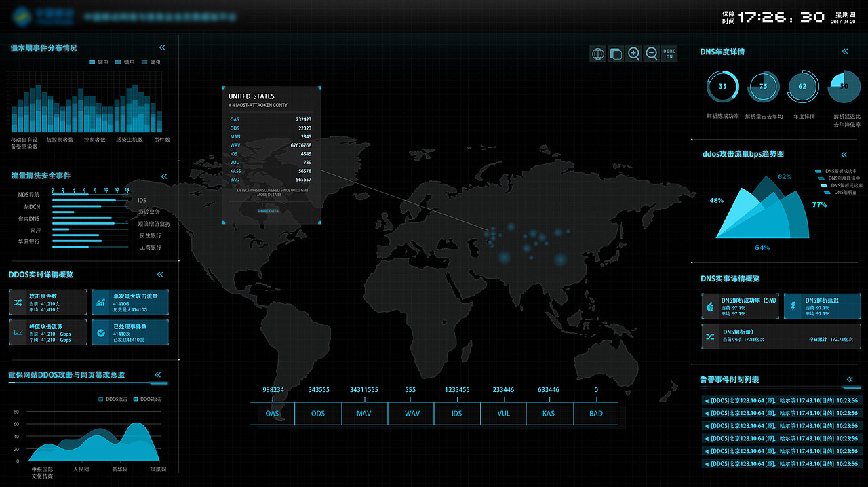Screen dimensions: 868x487
Task: Click MORE DETAILS in the country popup
Action: tap(270, 195)
